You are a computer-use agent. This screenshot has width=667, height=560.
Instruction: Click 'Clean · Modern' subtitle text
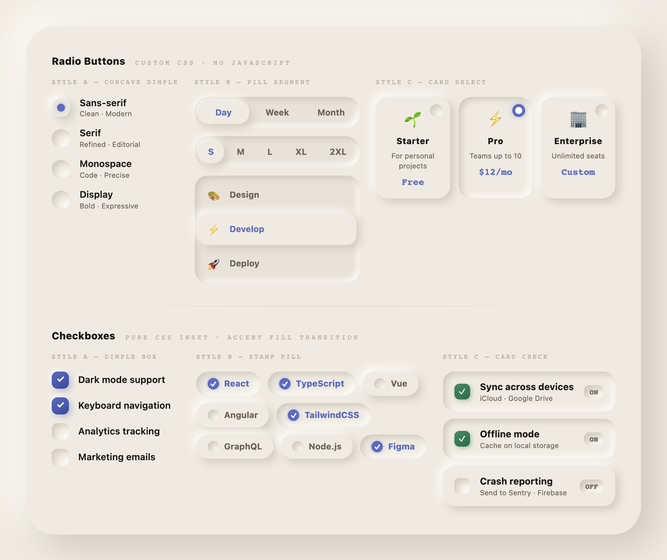tap(105, 114)
